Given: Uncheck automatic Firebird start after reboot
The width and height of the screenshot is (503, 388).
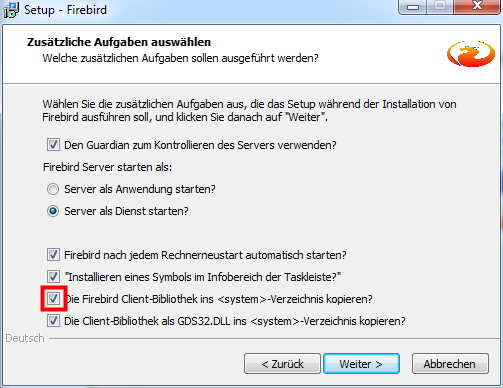Looking at the screenshot, I should coord(53,255).
